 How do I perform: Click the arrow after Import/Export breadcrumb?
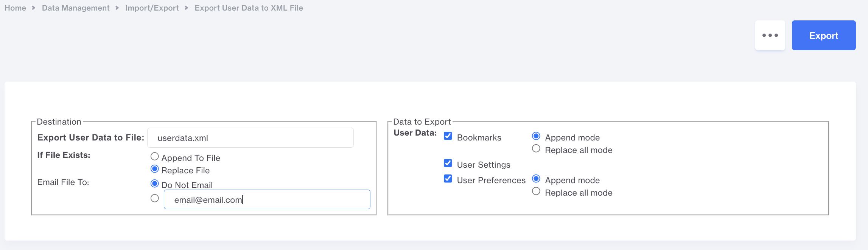(187, 8)
